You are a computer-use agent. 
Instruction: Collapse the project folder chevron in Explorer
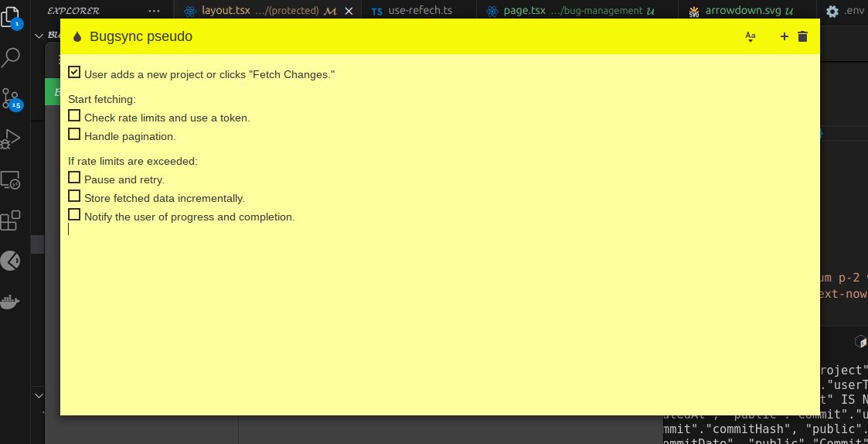point(39,36)
